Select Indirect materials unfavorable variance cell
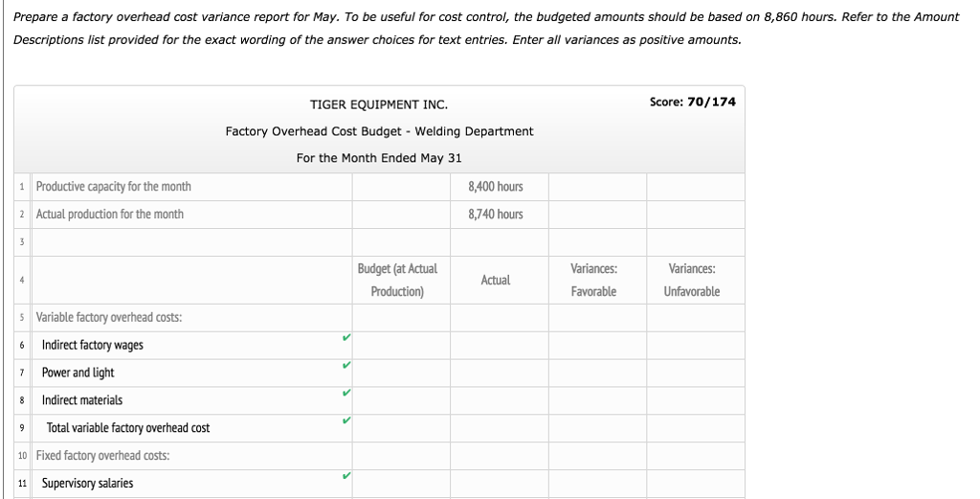Image resolution: width=980 pixels, height=499 pixels. [x=696, y=400]
